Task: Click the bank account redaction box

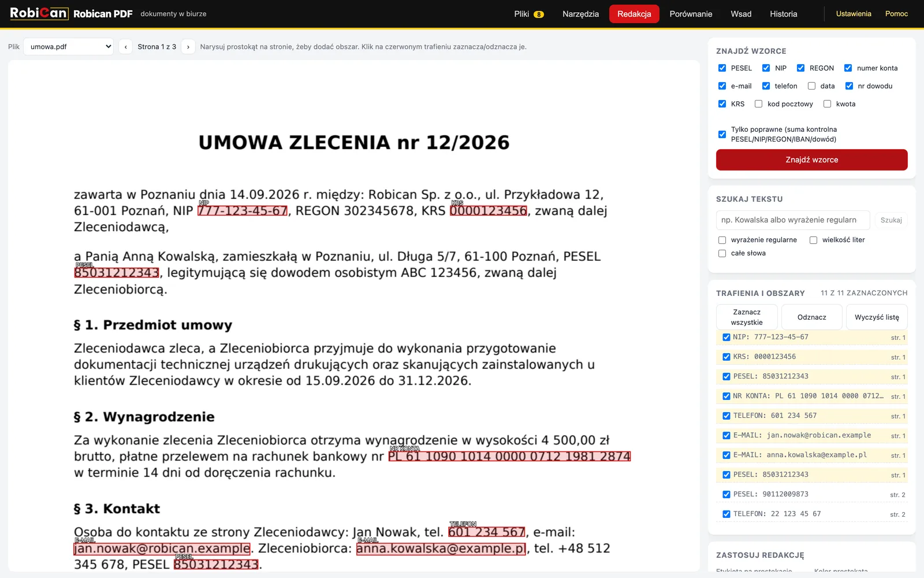Action: click(509, 457)
